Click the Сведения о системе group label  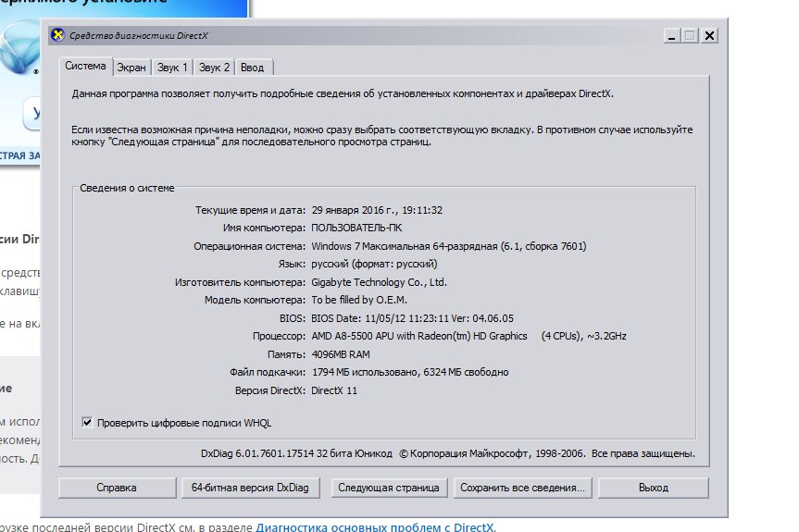tap(127, 188)
